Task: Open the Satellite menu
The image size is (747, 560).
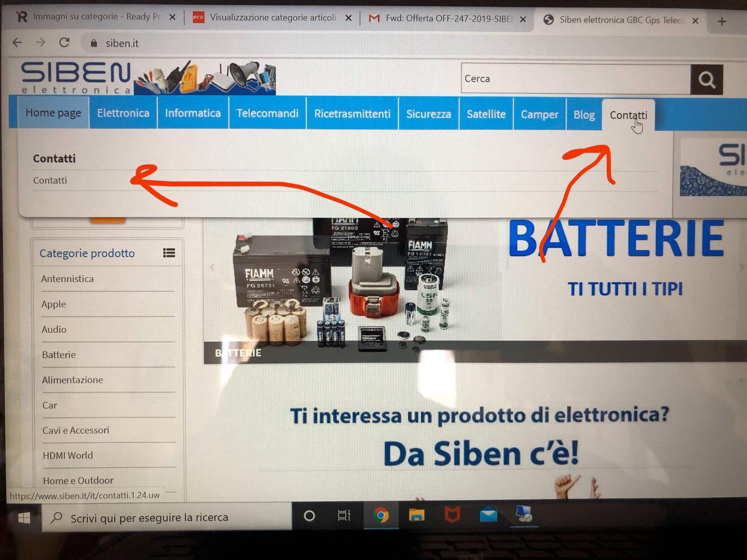Action: pyautogui.click(x=486, y=114)
